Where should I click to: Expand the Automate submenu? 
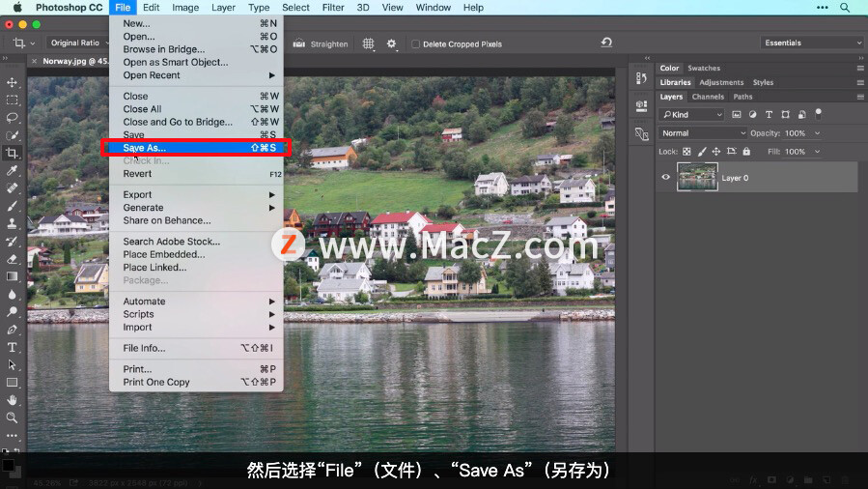tap(197, 302)
